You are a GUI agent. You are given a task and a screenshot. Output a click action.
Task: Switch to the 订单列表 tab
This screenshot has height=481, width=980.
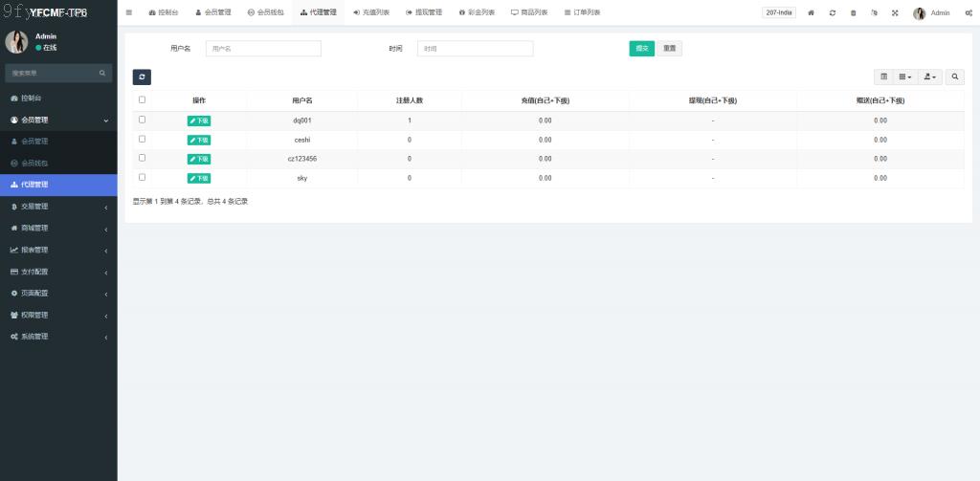point(582,12)
